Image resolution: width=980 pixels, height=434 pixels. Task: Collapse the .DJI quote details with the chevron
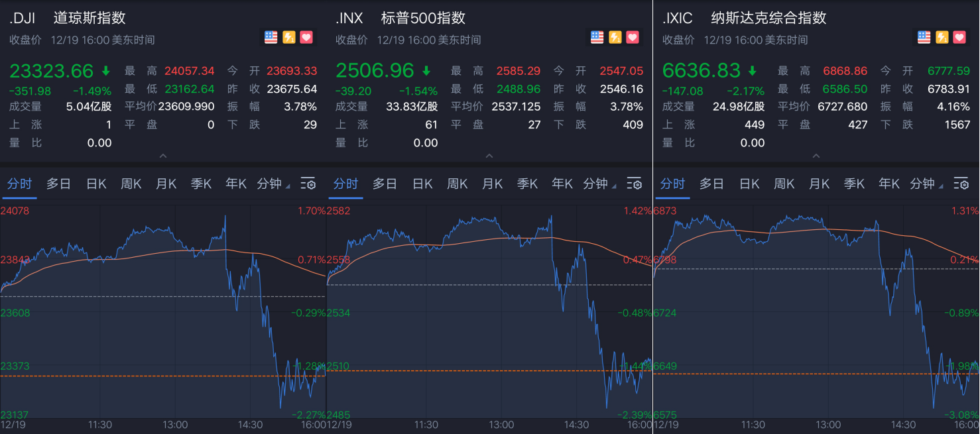coord(163,156)
